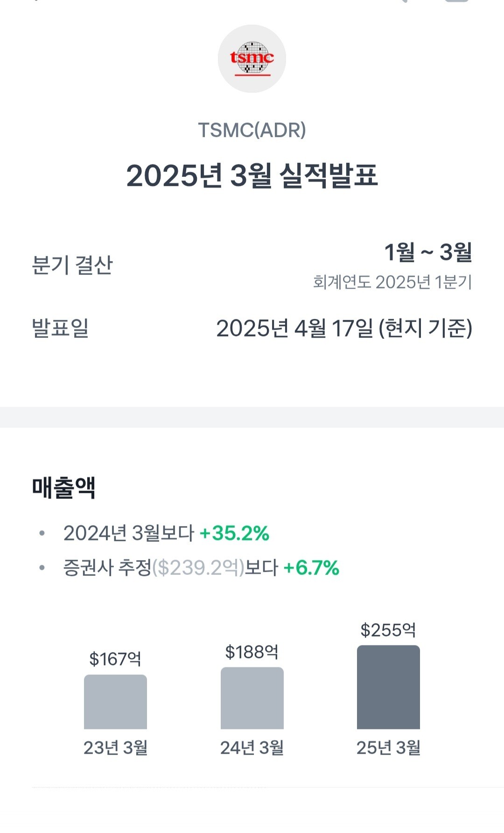The image size is (504, 833).
Task: Click the 2024년 3월보다 comparison text
Action: tap(128, 533)
